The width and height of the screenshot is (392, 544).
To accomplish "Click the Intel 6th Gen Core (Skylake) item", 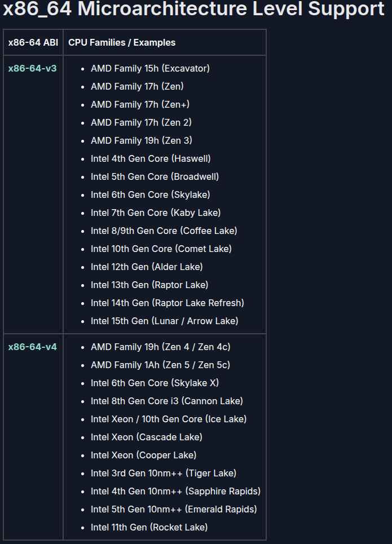I will (150, 195).
